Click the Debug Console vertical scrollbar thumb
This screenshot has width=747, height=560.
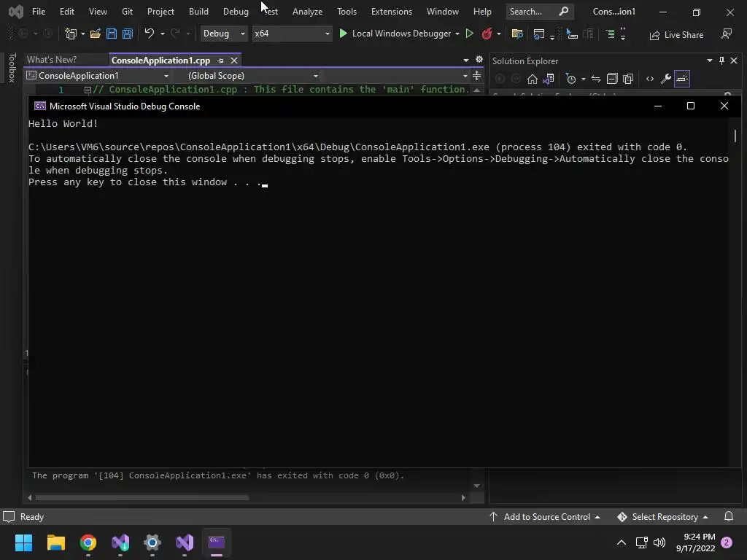click(x=735, y=136)
